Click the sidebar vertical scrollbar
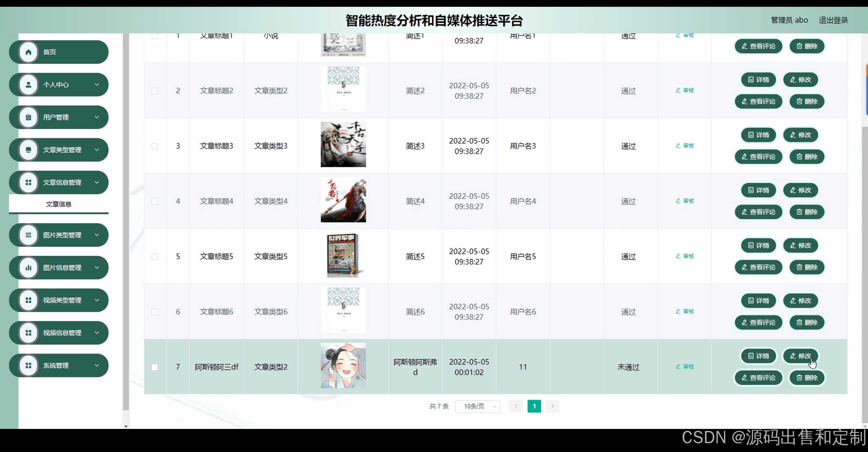This screenshot has height=452, width=868. coord(126,221)
